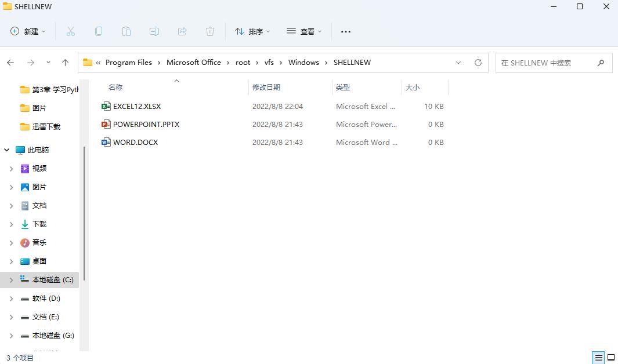The image size is (618, 364).
Task: Click the Cut scissors icon in toolbar
Action: click(x=71, y=31)
